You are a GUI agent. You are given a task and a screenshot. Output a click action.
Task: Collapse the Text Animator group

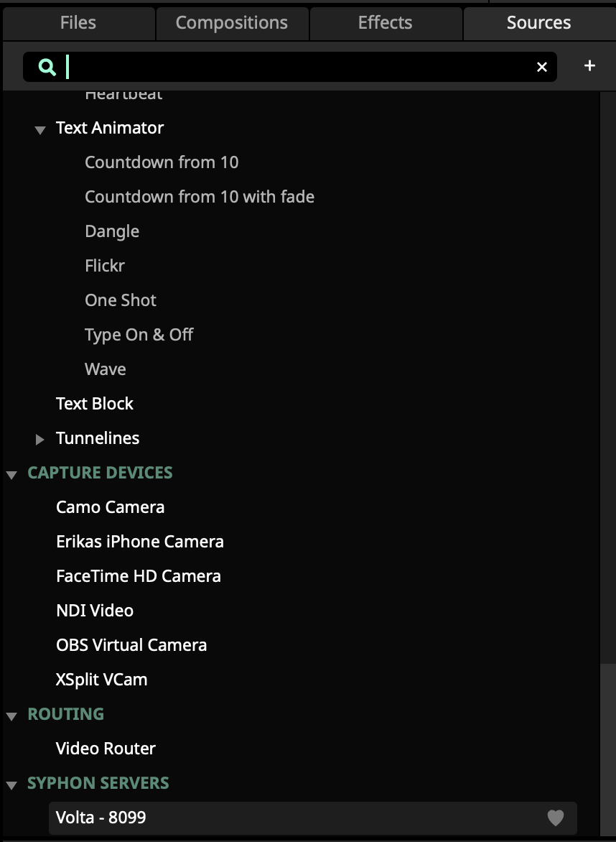[x=40, y=129]
